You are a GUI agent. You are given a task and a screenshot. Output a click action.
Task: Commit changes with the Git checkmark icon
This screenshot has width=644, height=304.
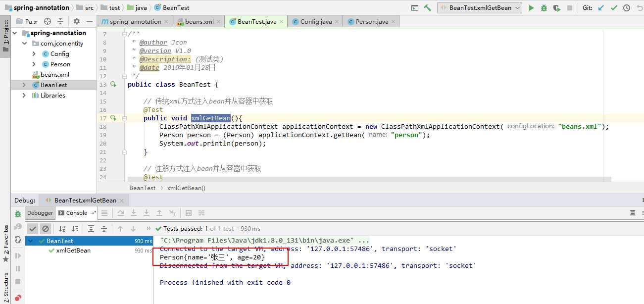[x=614, y=8]
